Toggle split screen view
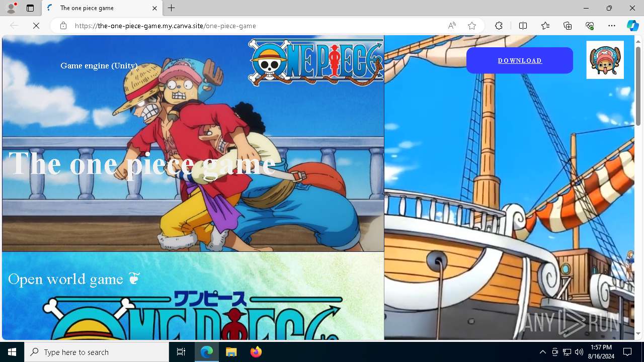This screenshot has height=362, width=644. (x=523, y=26)
